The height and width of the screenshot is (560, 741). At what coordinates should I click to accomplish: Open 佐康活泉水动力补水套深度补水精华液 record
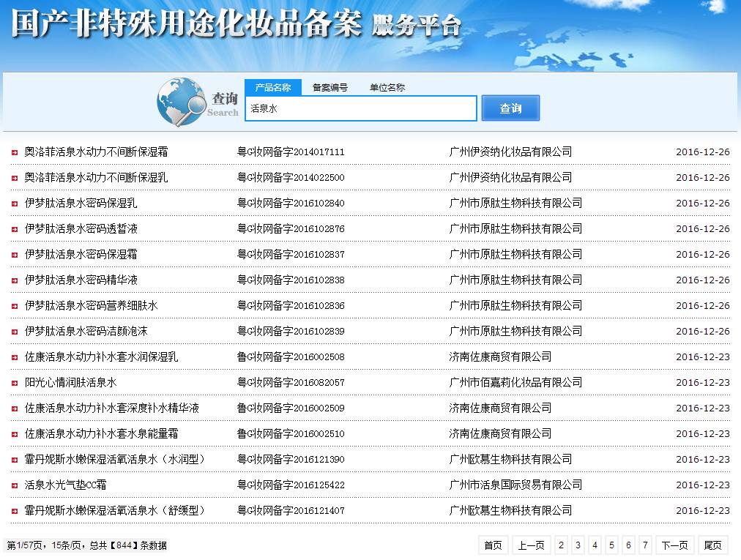click(112, 408)
